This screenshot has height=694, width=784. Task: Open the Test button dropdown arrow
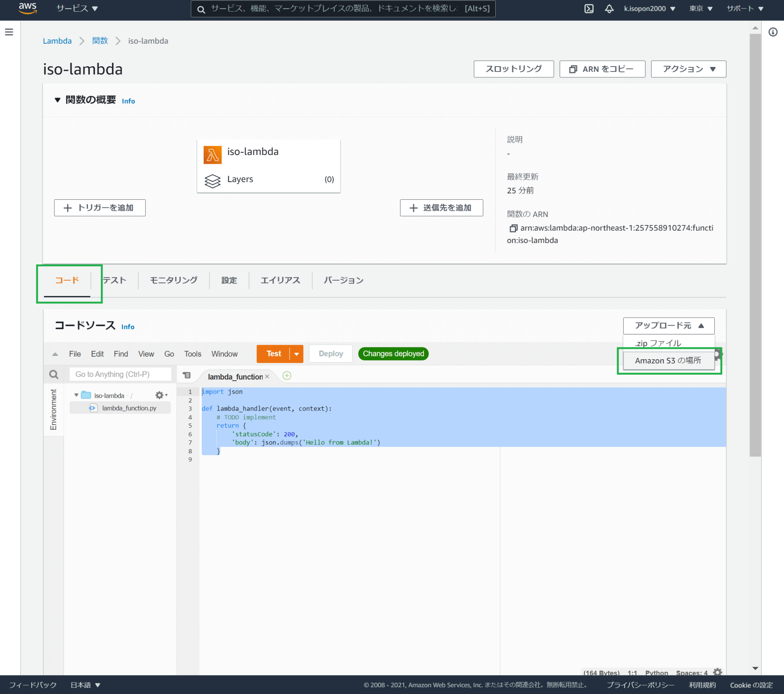(297, 354)
